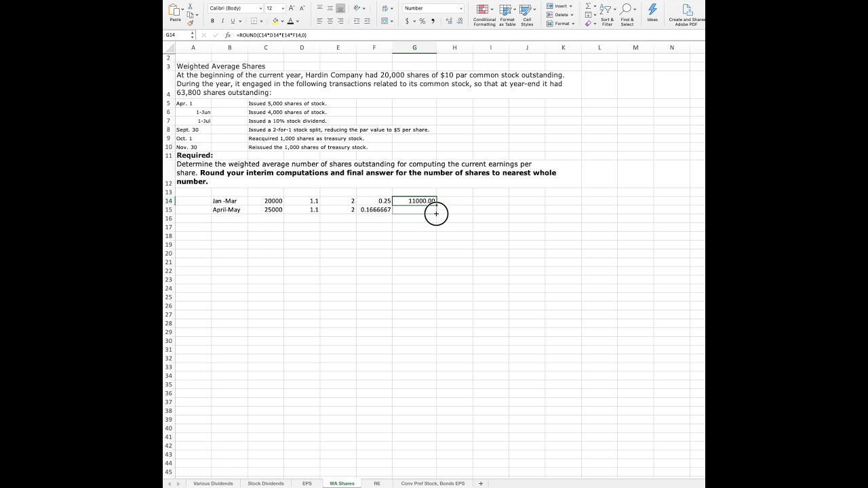Click the Paste clipboard icon
The width and height of the screenshot is (868, 488).
pos(175,11)
